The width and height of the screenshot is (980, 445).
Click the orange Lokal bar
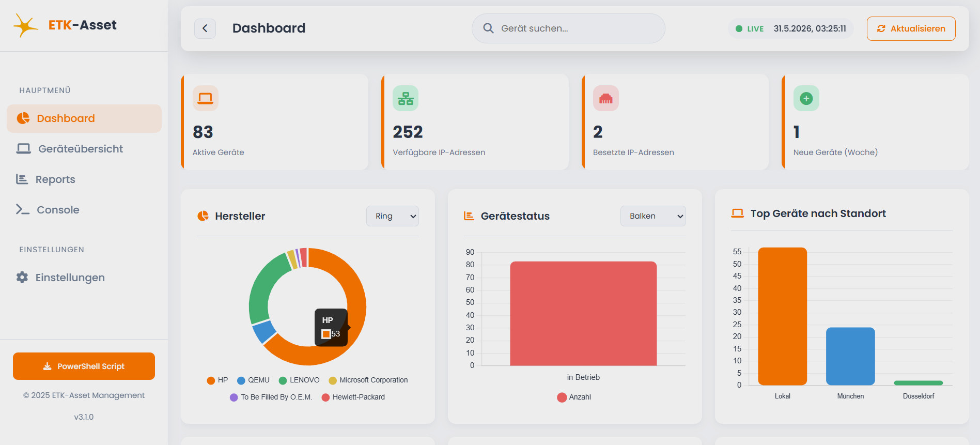point(783,316)
